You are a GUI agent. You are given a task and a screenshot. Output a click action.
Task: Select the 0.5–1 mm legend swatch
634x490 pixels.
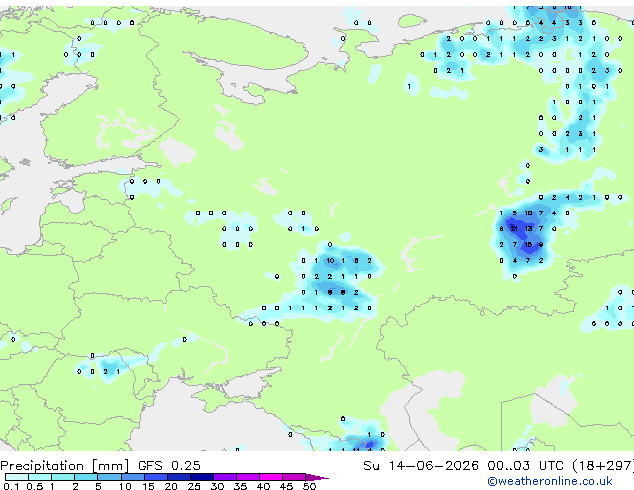click(x=40, y=477)
